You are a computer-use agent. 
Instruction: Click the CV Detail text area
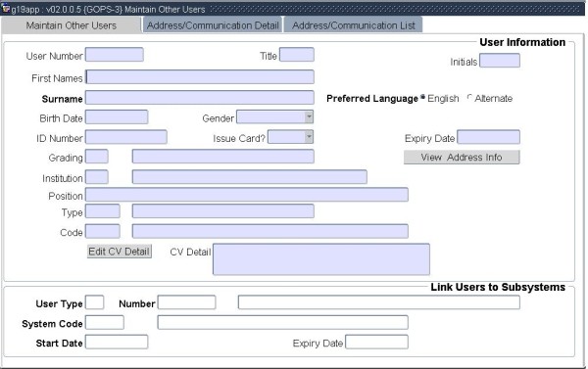click(x=321, y=259)
